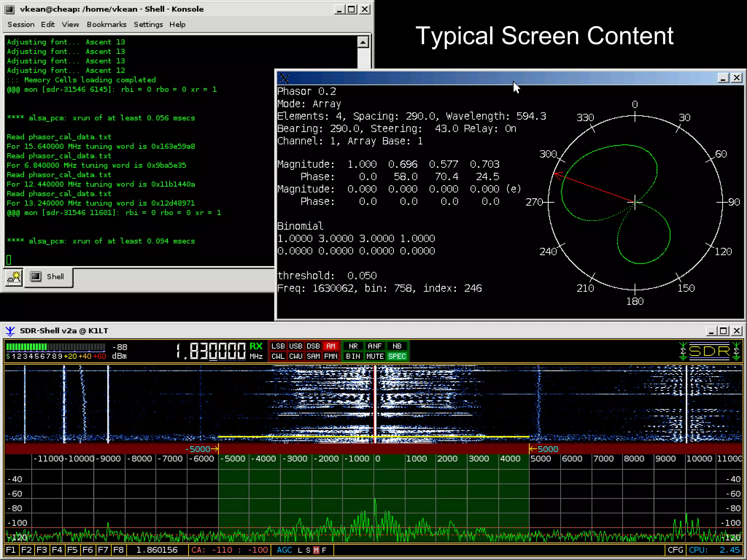Open the View menu in Konsole
Viewport: 747px width, 560px height.
point(70,24)
